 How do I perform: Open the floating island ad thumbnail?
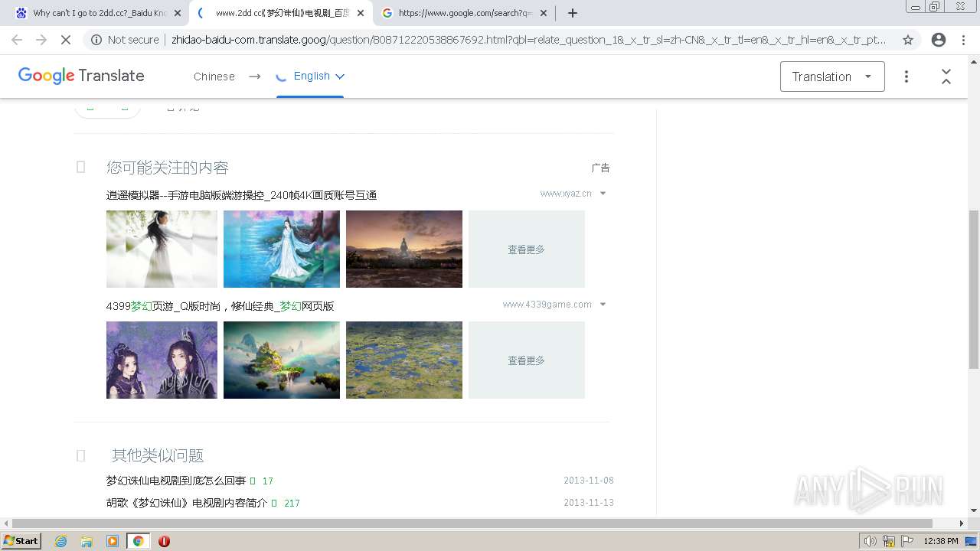point(282,360)
